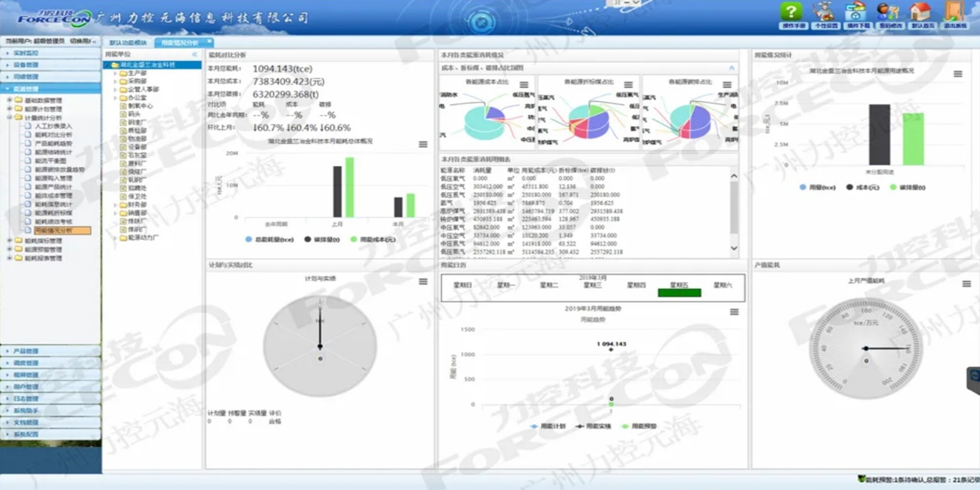Open hamburger menu of 上月产值能耗 gauge
This screenshot has width=980, height=490.
coord(966,284)
